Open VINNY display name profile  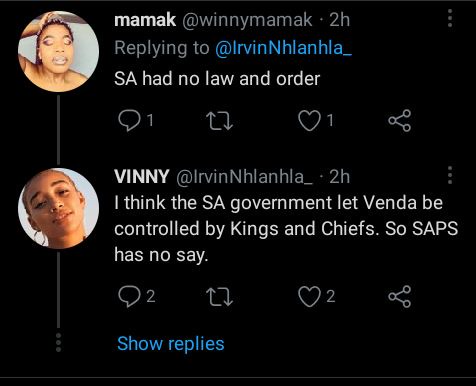142,176
